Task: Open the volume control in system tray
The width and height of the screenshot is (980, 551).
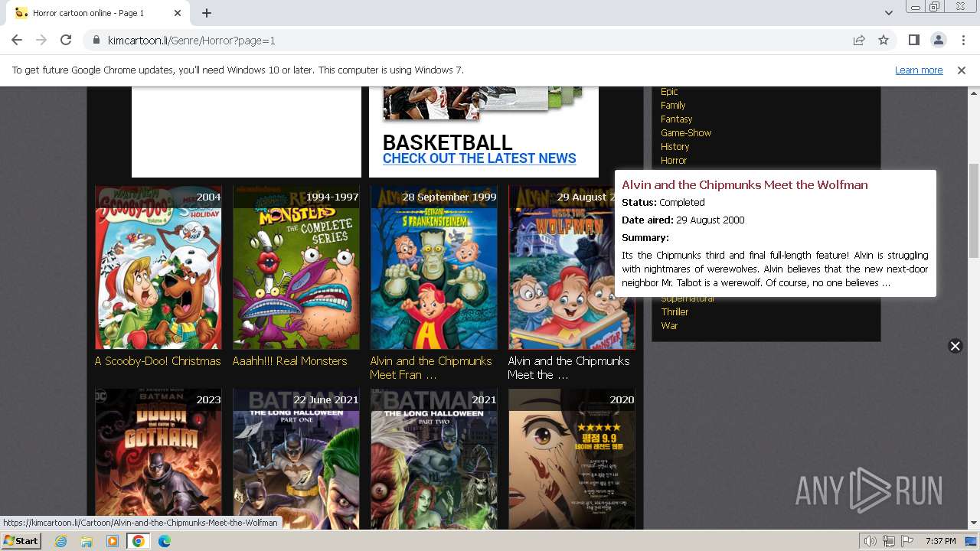Action: [871, 541]
